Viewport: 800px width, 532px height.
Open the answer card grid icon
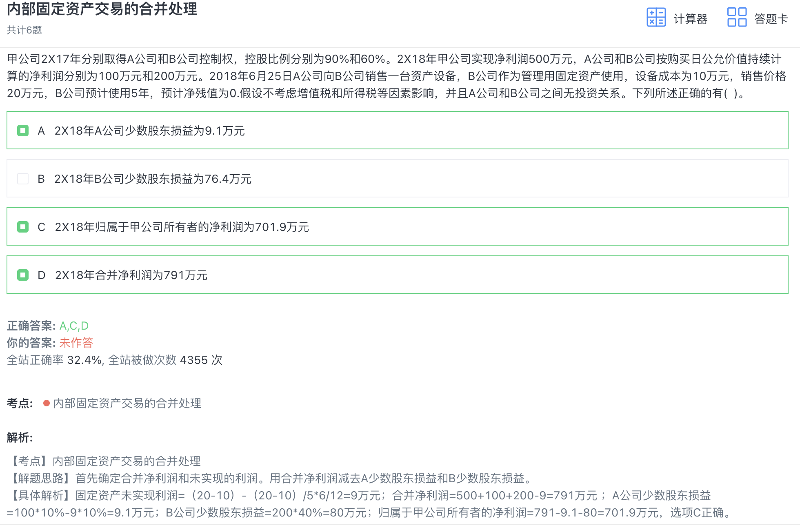(x=737, y=17)
